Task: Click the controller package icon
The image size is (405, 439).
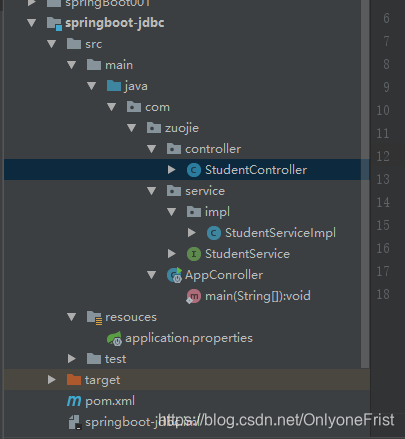Action: (174, 149)
